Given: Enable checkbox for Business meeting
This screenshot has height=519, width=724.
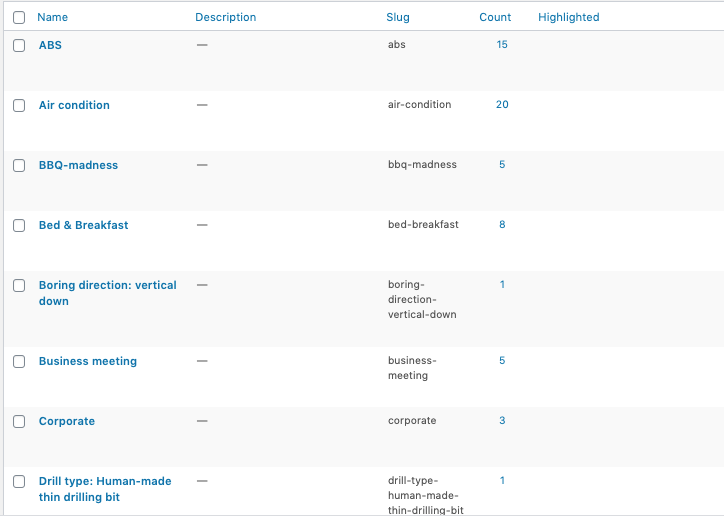Looking at the screenshot, I should (x=19, y=362).
